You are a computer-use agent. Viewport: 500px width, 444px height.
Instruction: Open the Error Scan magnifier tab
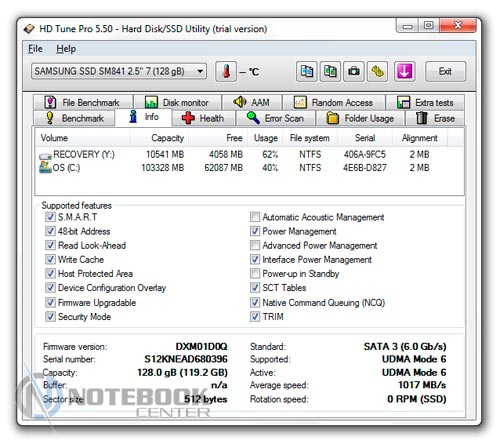pyautogui.click(x=275, y=118)
